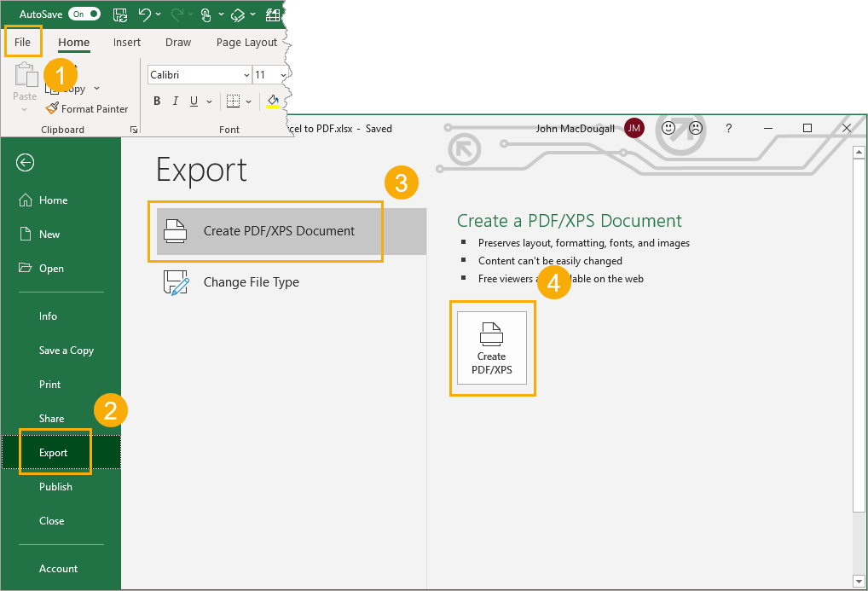Expand the Paste options arrow
The height and width of the screenshot is (591, 868).
pyautogui.click(x=25, y=109)
